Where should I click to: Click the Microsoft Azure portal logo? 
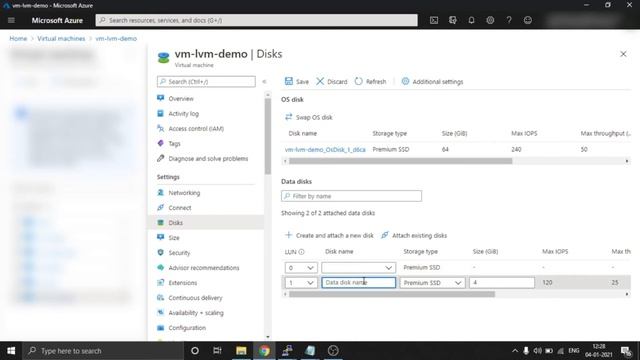click(57, 20)
